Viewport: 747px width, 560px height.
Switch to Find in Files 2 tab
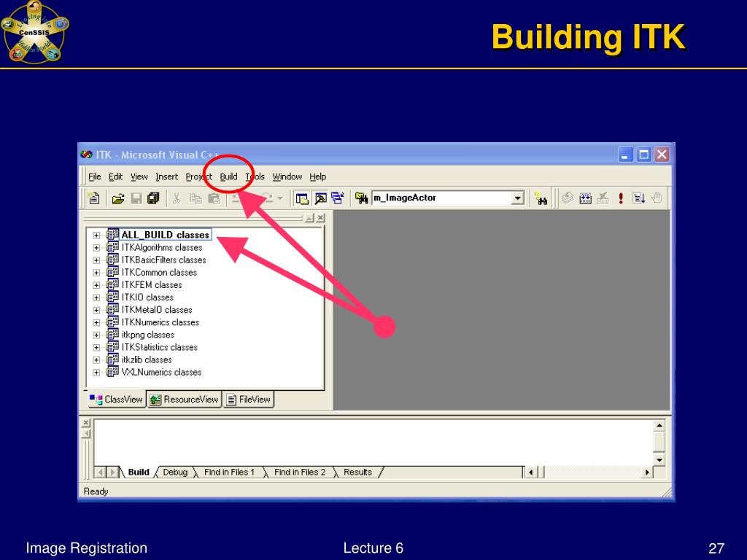pos(300,472)
